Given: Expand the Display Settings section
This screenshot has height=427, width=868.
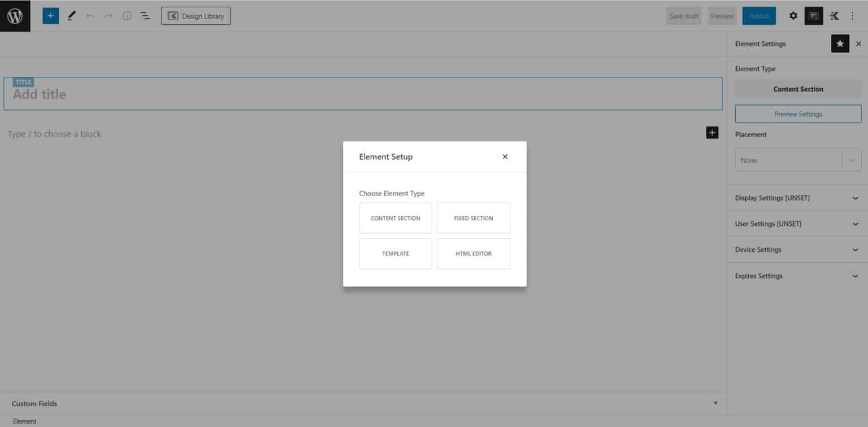Looking at the screenshot, I should tap(798, 198).
